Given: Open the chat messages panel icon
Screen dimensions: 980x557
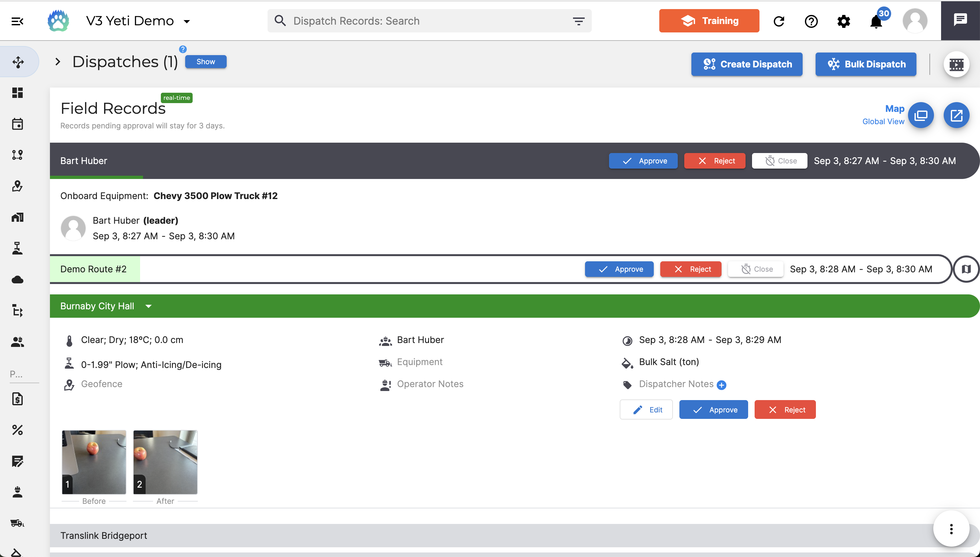Looking at the screenshot, I should tap(960, 20).
